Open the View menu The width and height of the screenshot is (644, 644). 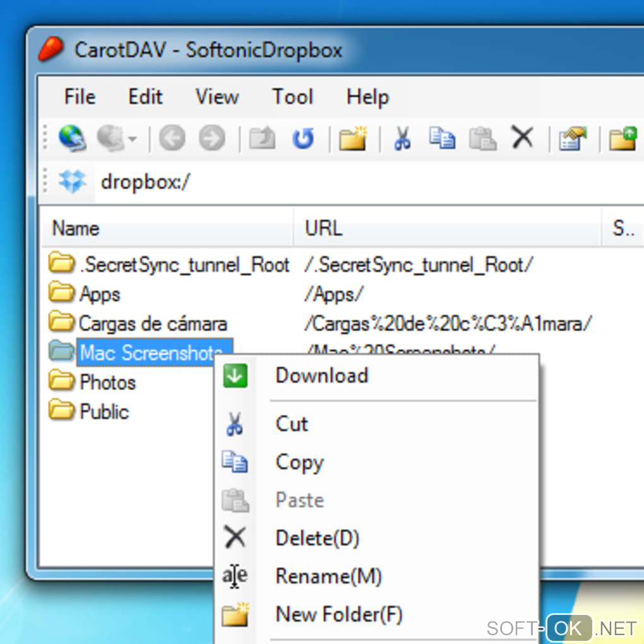[217, 97]
